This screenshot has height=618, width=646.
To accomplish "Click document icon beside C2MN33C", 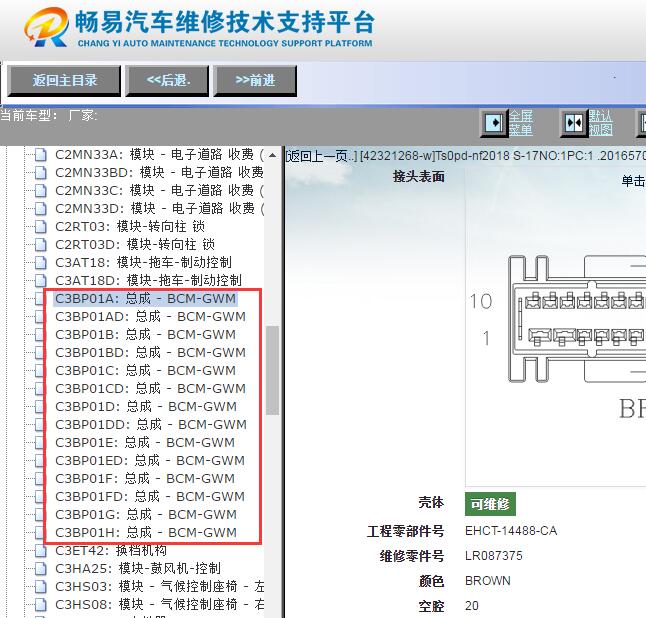I will [40, 190].
